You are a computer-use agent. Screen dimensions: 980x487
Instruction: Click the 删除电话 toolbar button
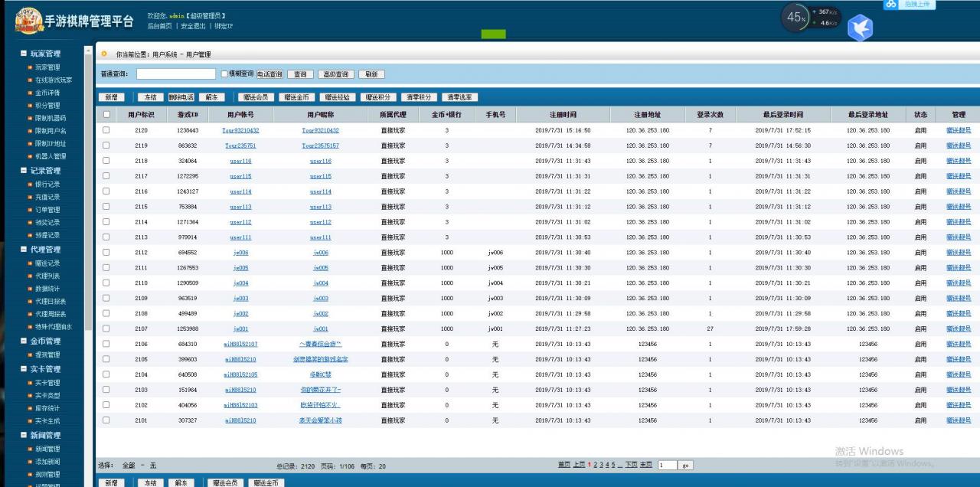coord(181,97)
